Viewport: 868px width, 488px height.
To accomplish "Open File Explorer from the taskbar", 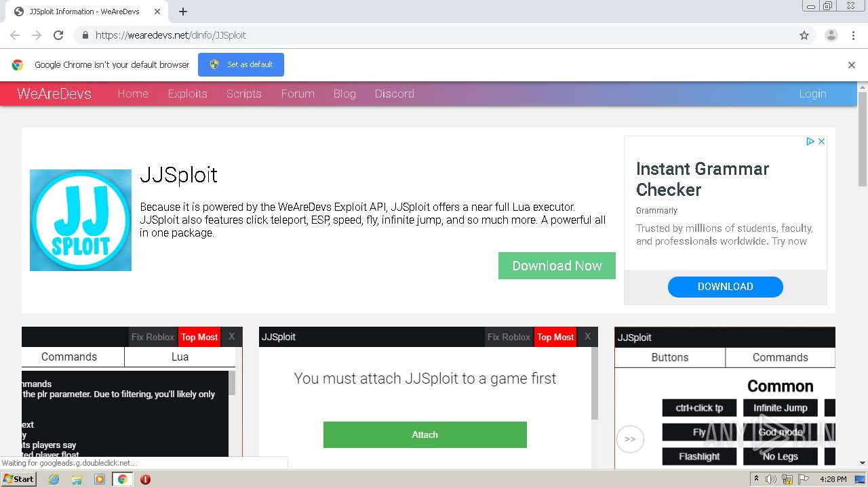I will pos(77,479).
